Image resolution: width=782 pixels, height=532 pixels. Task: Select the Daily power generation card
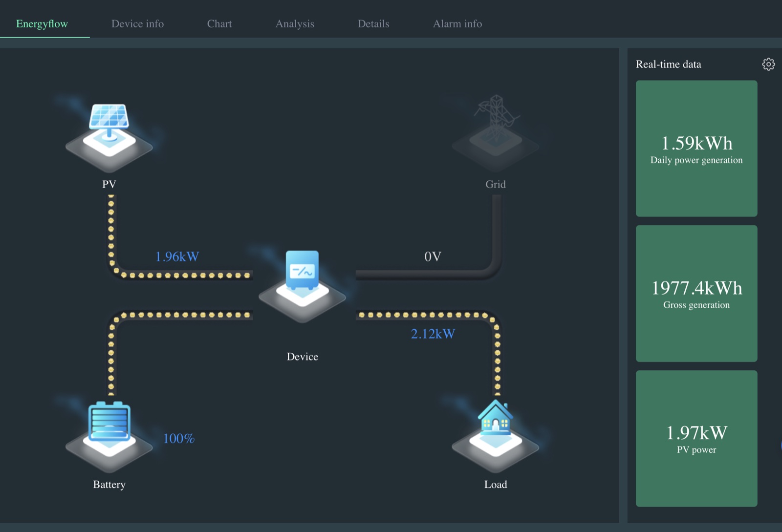[x=696, y=149]
